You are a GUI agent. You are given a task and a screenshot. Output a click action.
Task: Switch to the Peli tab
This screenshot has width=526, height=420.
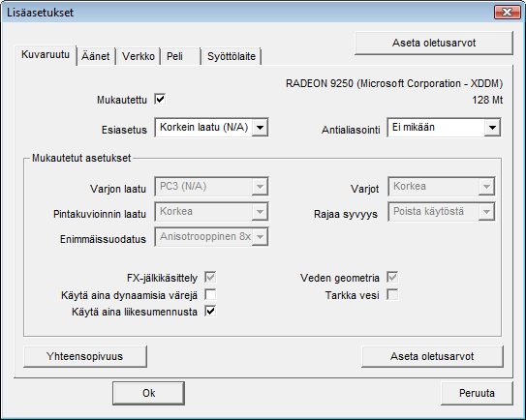pos(181,56)
